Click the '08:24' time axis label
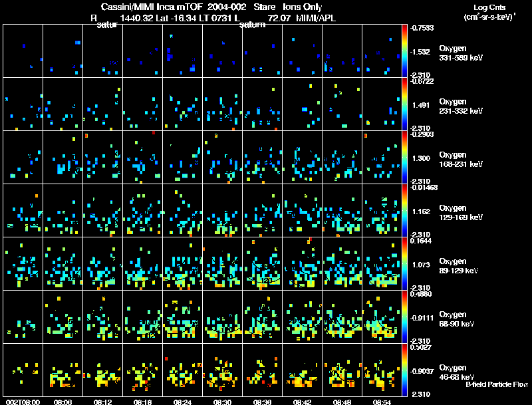 182,402
